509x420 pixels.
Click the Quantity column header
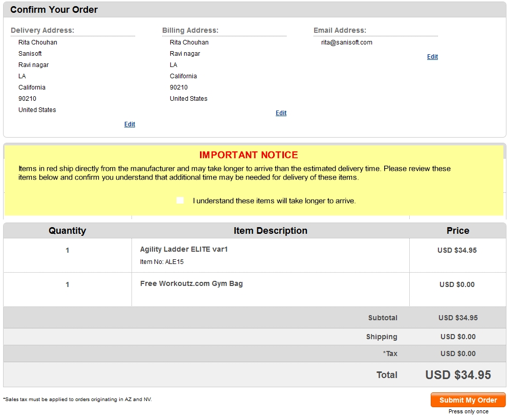pyautogui.click(x=67, y=230)
